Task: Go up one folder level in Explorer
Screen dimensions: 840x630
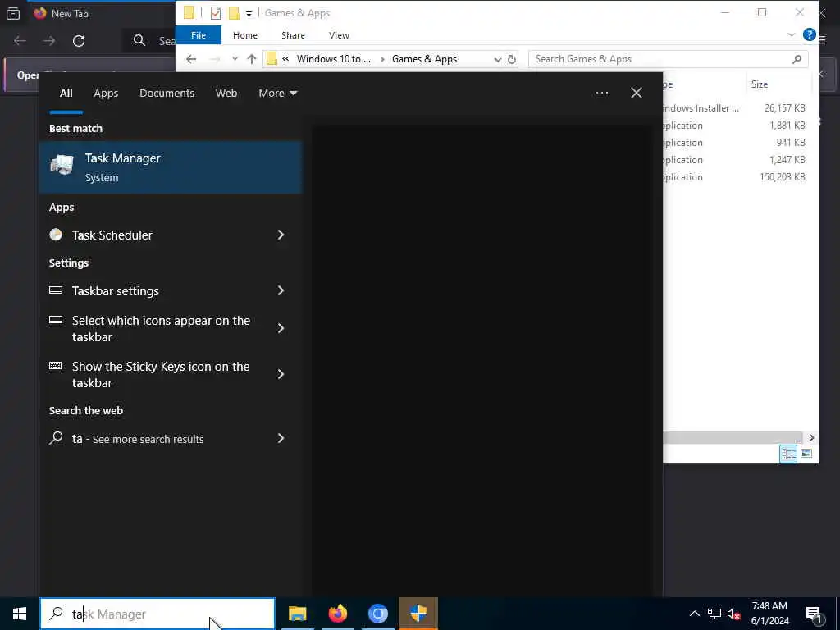Action: (x=252, y=59)
